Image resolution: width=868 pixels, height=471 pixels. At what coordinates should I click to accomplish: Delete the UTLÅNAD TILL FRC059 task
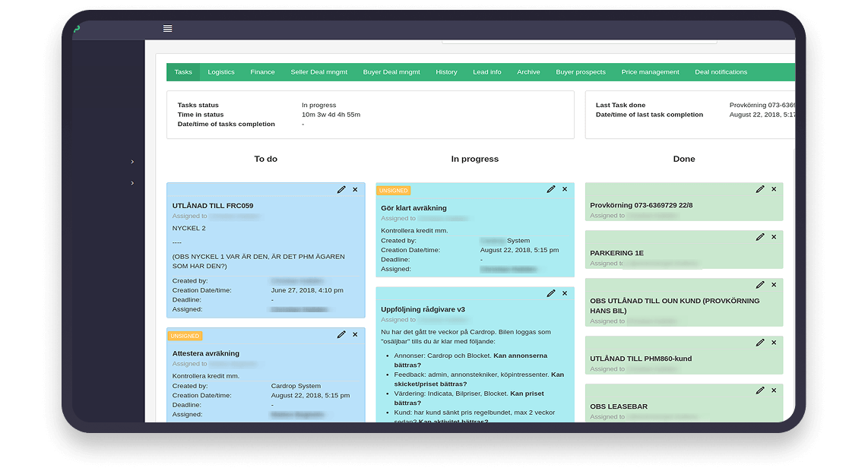click(355, 190)
